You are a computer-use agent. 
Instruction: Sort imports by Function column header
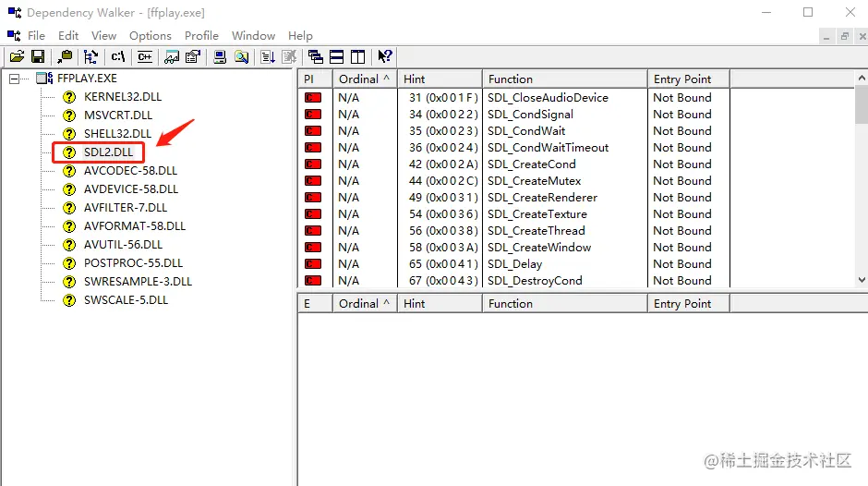[x=564, y=79]
